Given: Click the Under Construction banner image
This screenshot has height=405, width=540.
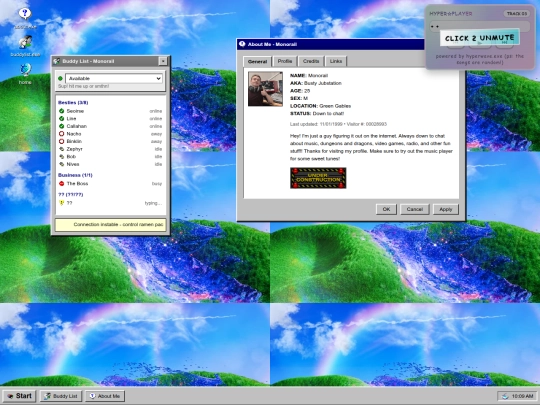Looking at the screenshot, I should coord(318,178).
